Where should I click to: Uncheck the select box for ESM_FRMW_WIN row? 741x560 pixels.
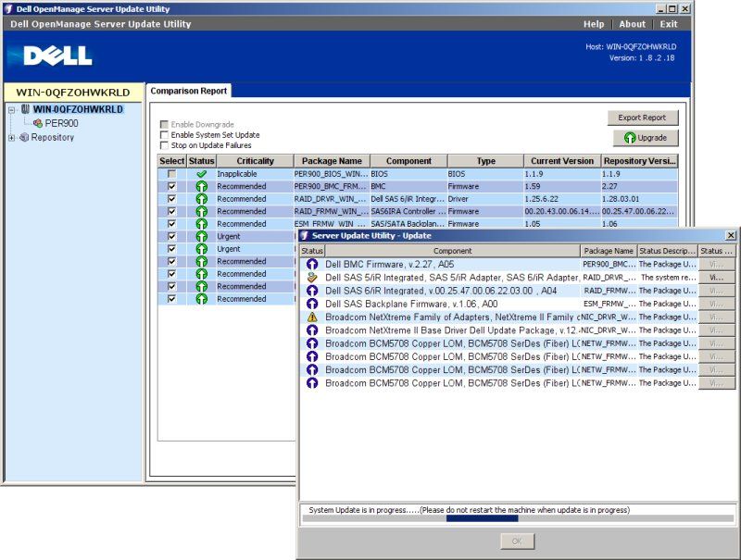pyautogui.click(x=171, y=224)
